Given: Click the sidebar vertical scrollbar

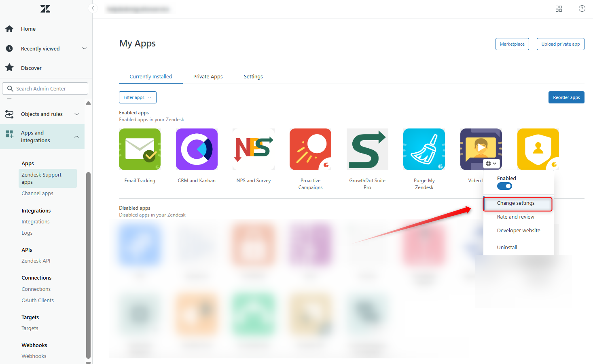Looking at the screenshot, I should point(88,265).
